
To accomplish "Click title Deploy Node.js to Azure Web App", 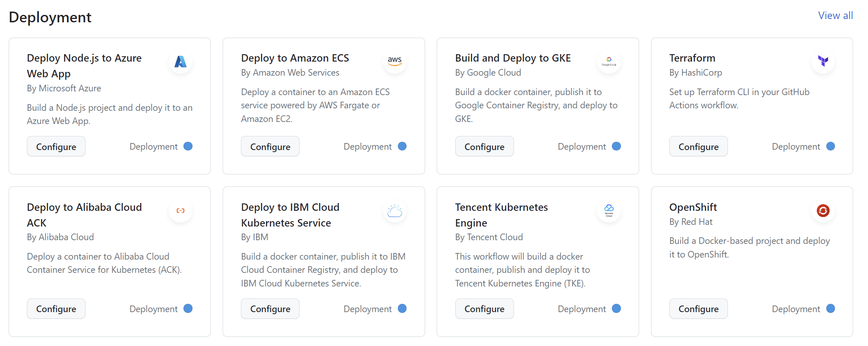I will coord(84,66).
